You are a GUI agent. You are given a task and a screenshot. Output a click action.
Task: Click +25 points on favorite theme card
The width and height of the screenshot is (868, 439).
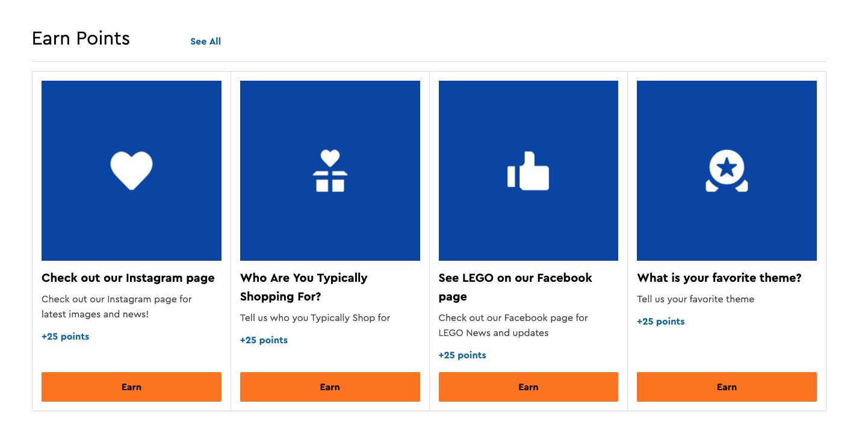(x=661, y=322)
